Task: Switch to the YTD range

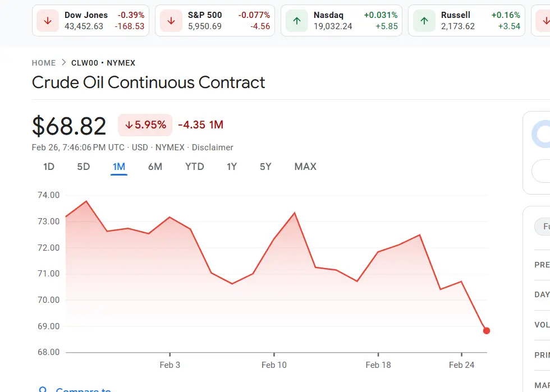Action: (x=195, y=167)
